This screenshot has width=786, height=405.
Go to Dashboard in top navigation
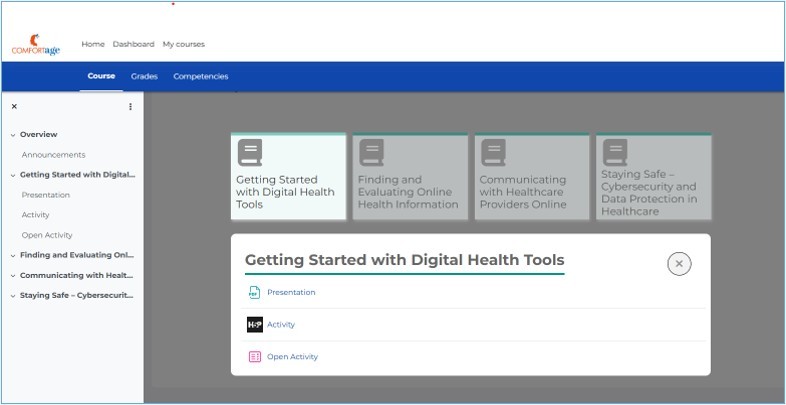point(133,44)
